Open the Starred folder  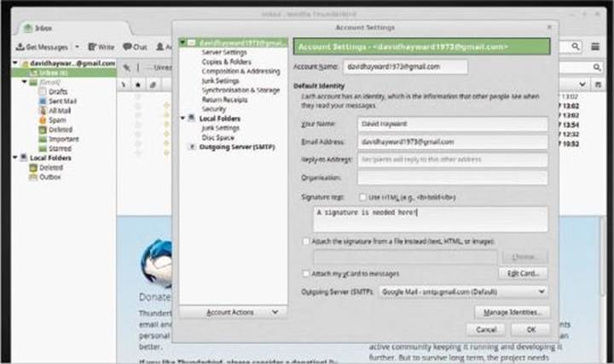point(60,148)
